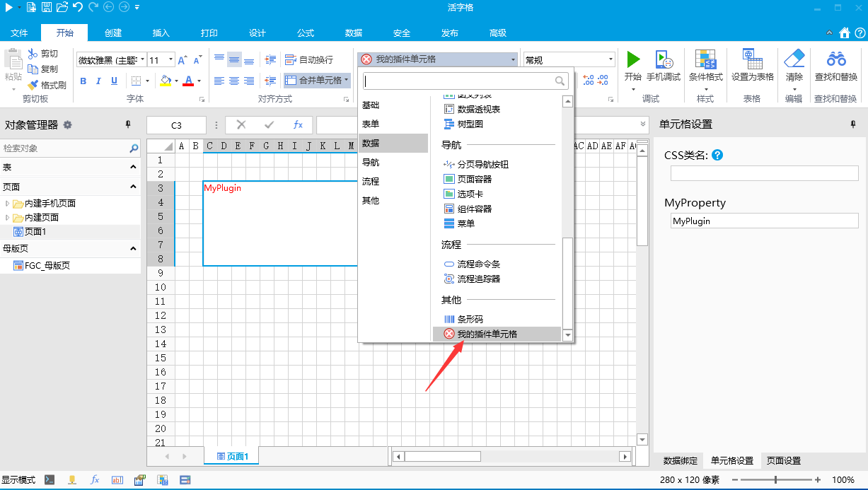Viewport: 868px width, 490px height.
Task: Click the decrease decimal places icon
Action: (603, 80)
